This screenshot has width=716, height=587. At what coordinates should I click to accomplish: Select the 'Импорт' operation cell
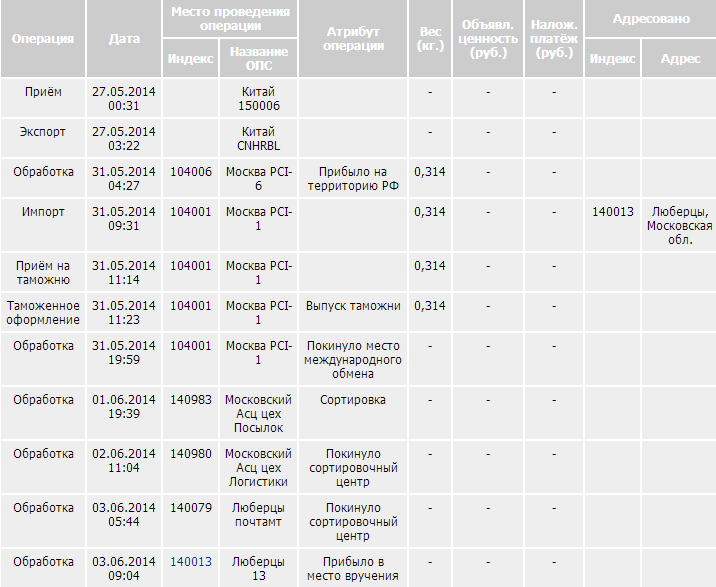tap(43, 224)
